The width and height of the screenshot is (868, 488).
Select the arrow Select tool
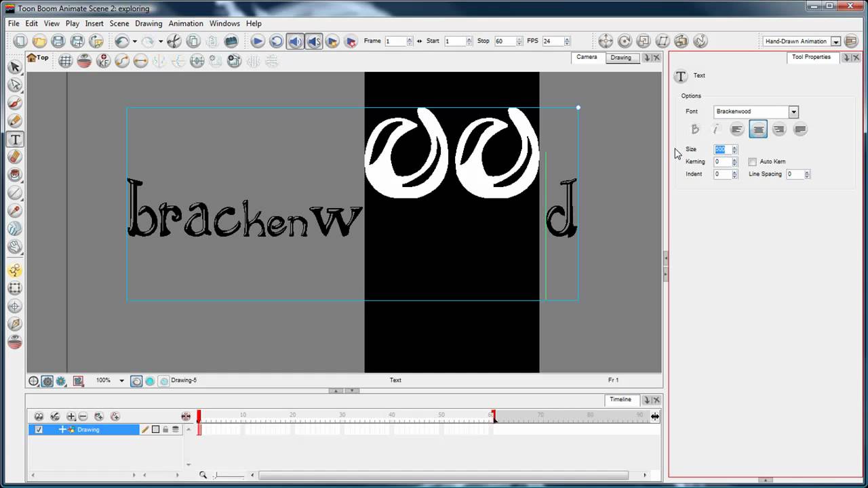click(15, 67)
